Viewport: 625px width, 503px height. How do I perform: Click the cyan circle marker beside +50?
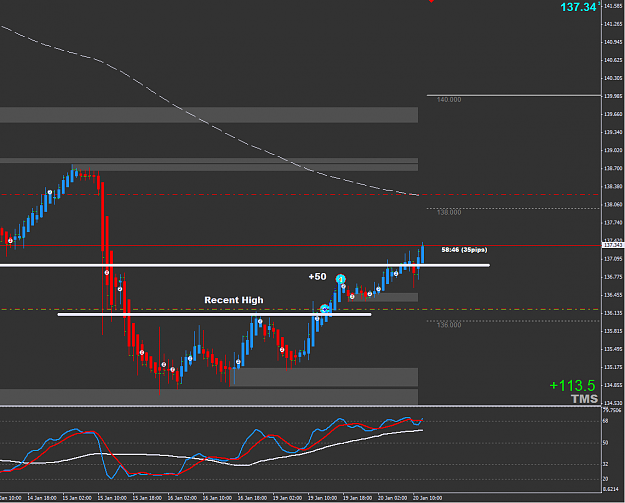pos(340,279)
